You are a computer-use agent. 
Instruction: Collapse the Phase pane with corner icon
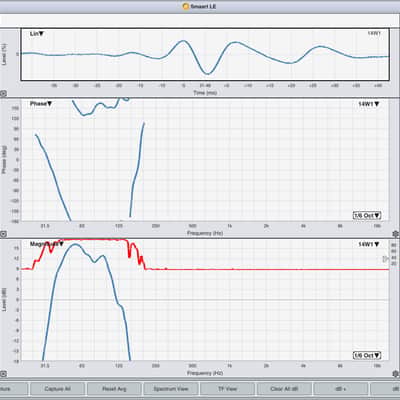point(3,234)
